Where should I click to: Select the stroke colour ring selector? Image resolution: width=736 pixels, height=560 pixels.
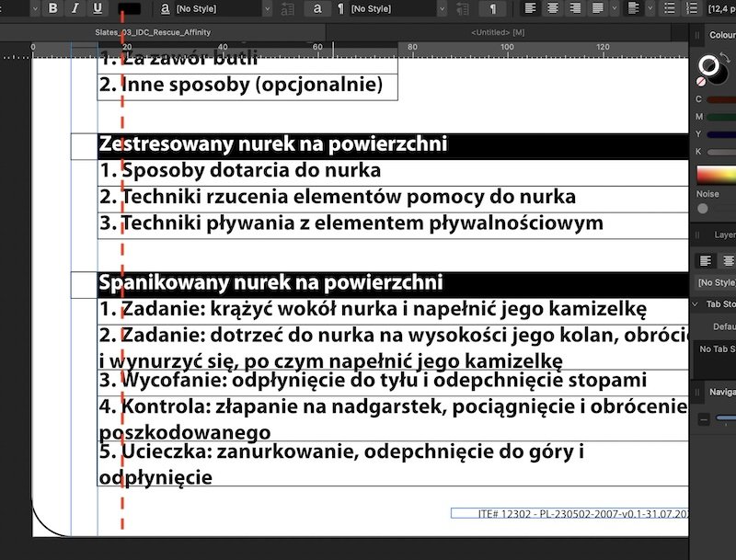click(708, 64)
